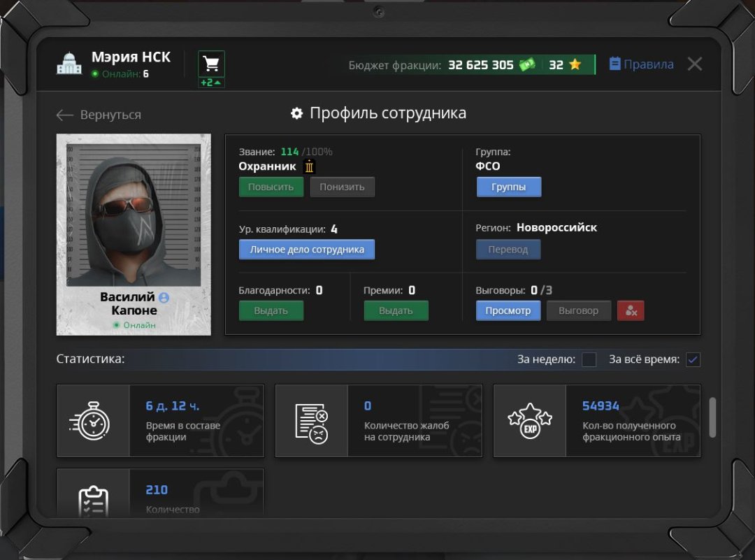
Task: Open Личное дело сотрудника
Action: (307, 250)
